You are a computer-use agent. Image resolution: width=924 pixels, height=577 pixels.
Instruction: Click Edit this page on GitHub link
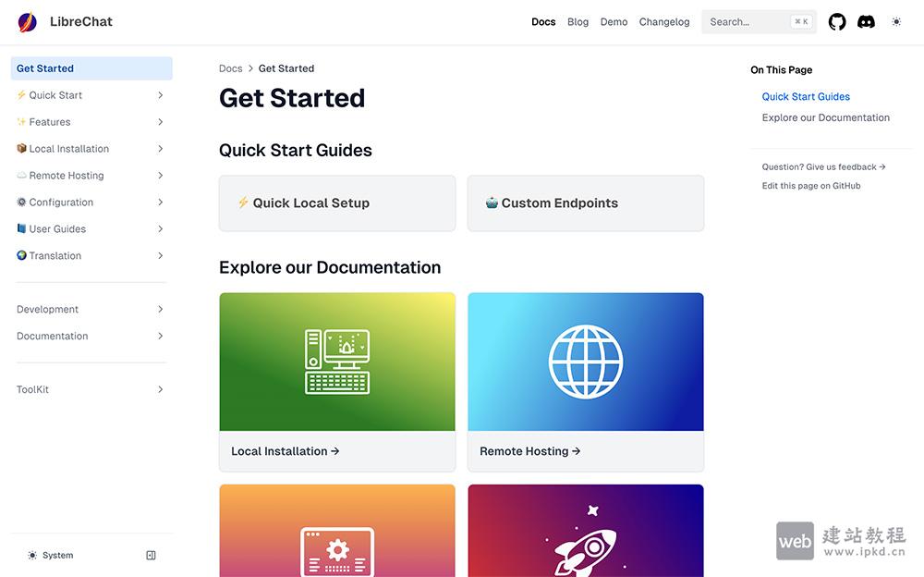(x=811, y=186)
